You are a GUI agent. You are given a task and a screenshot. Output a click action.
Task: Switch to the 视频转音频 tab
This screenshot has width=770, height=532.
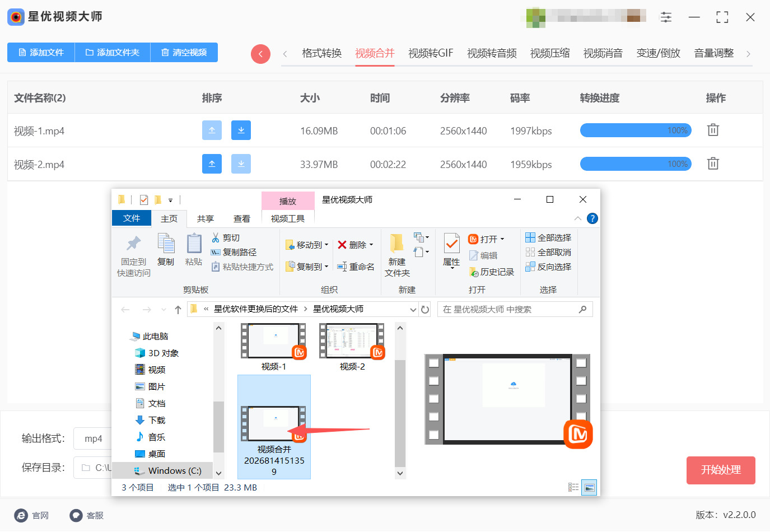(x=492, y=54)
